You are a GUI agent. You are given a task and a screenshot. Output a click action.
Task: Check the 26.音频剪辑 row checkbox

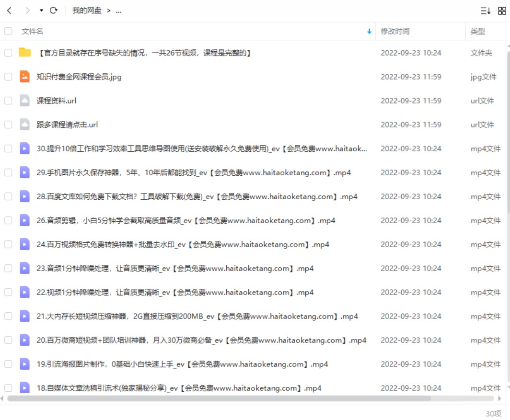click(8, 220)
